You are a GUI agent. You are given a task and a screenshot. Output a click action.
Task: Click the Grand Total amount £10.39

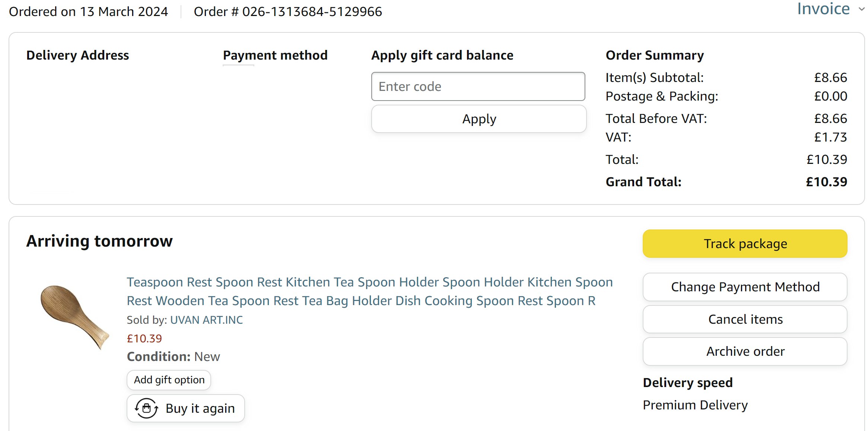click(826, 182)
